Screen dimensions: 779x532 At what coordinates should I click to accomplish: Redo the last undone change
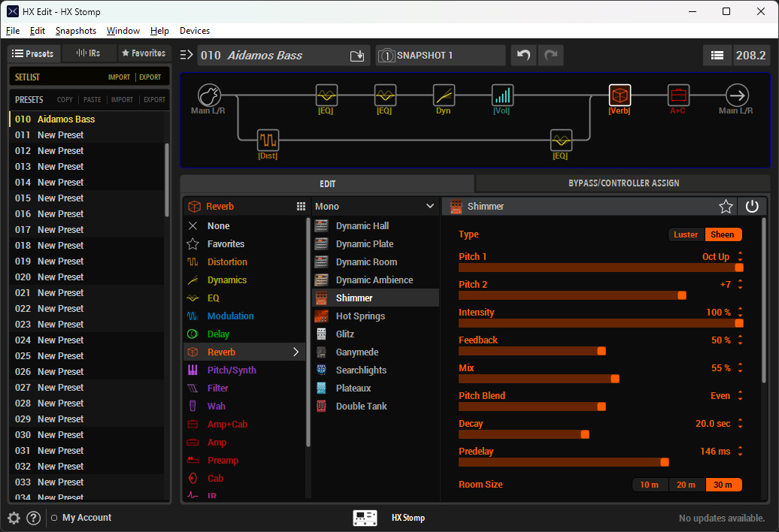(551, 55)
